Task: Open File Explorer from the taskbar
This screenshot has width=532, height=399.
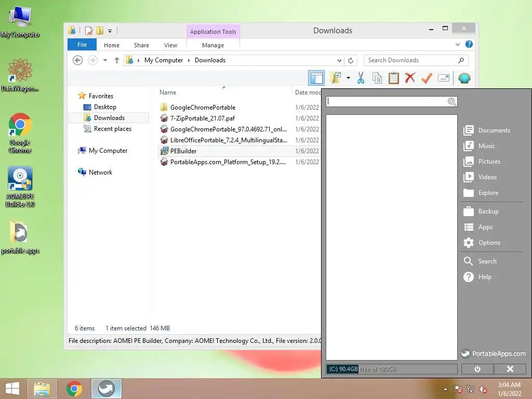Action: 42,389
